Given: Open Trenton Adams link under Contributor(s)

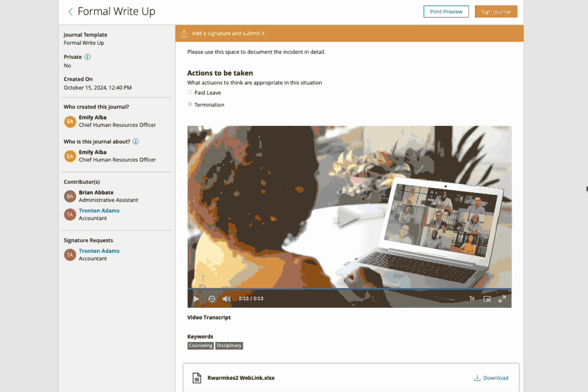Looking at the screenshot, I should [99, 211].
